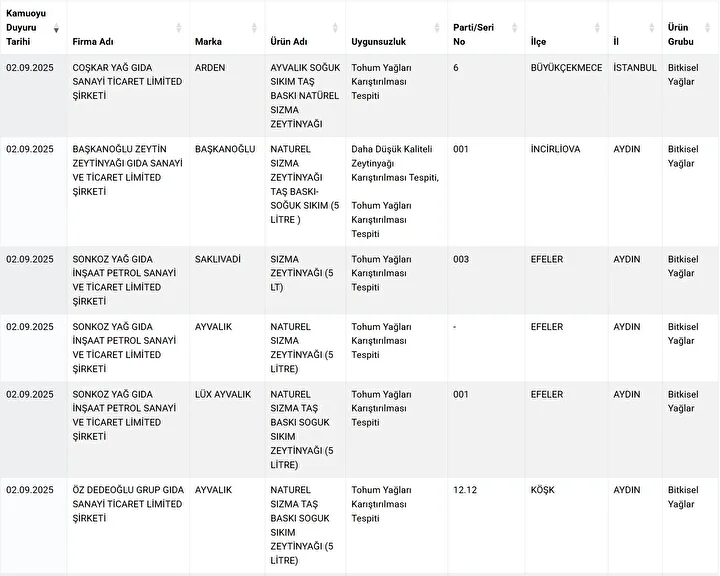The width and height of the screenshot is (720, 576).
Task: Click the LÜX AYVALIK brand cell
Action: point(223,395)
